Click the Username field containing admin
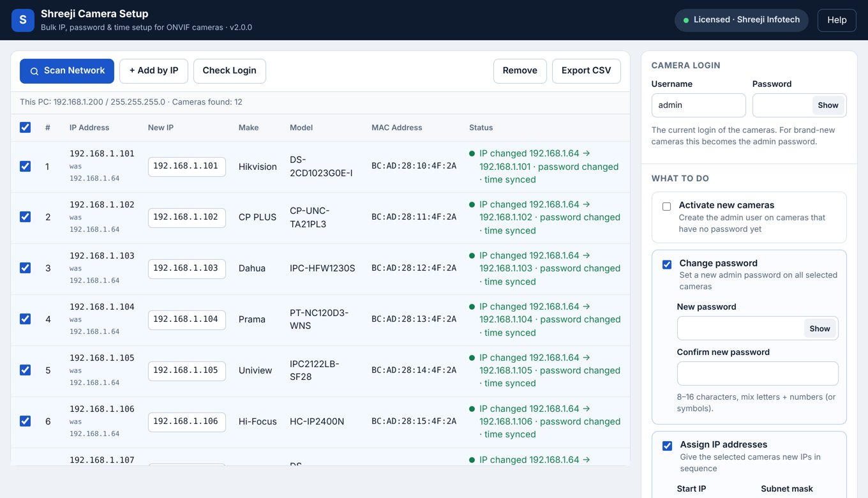Screen dimensions: 868x498 (698, 105)
